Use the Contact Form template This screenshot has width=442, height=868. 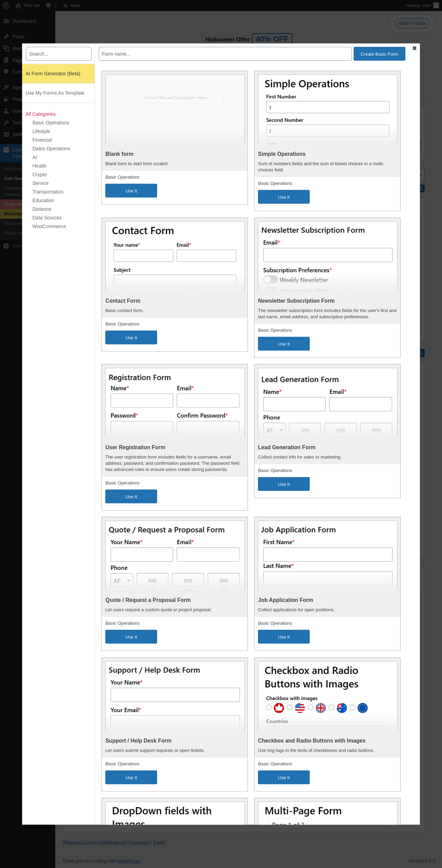[x=131, y=338]
